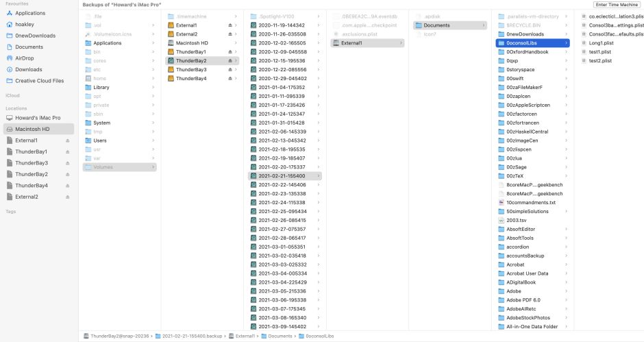Eject ThunderBay1 from the sidebar

(x=67, y=151)
